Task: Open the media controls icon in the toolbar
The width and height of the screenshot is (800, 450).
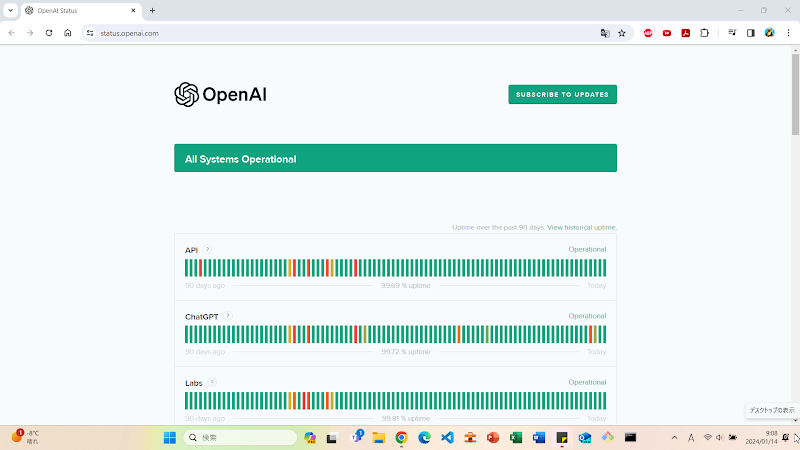Action: coord(732,33)
